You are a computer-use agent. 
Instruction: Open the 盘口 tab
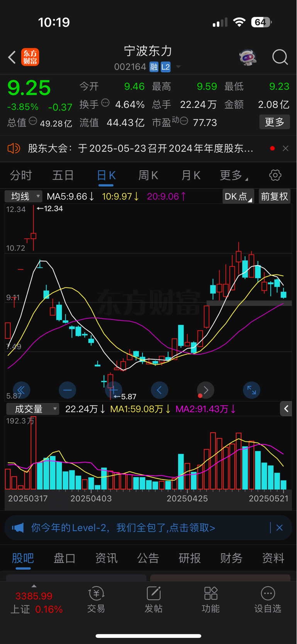click(x=64, y=558)
